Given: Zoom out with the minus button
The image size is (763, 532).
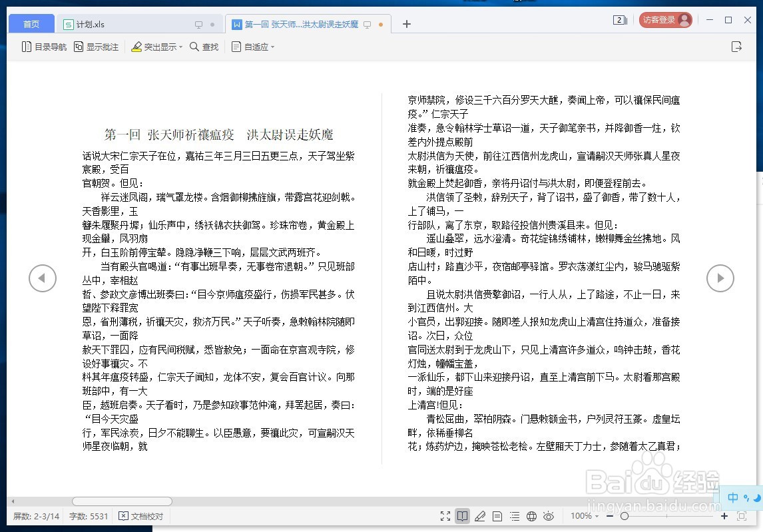Looking at the screenshot, I should point(610,516).
